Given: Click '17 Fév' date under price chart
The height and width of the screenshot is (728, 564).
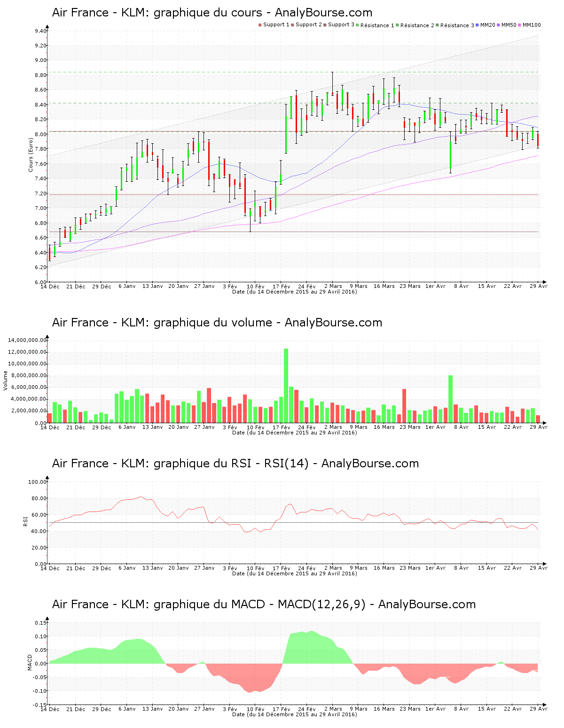Looking at the screenshot, I should (282, 287).
